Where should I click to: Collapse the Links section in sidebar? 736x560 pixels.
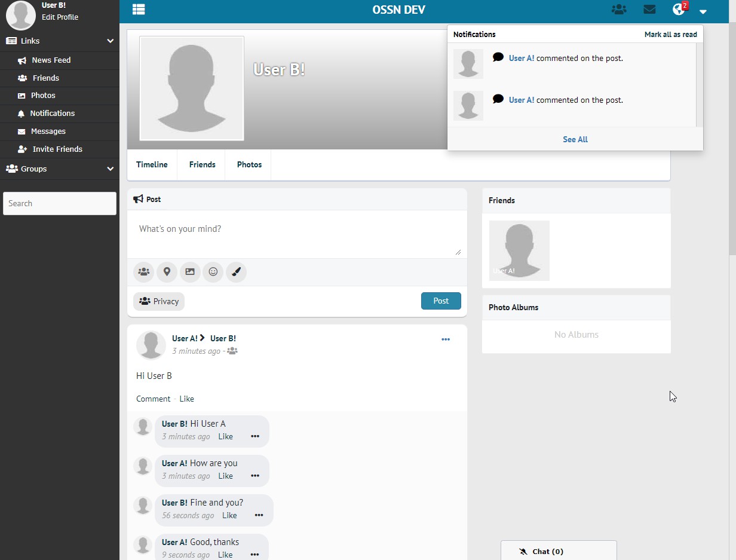(x=110, y=41)
